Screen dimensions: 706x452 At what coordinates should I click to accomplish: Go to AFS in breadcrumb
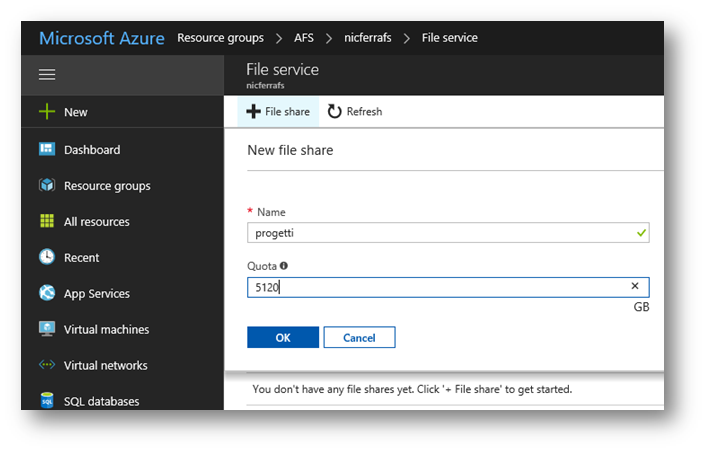point(304,38)
